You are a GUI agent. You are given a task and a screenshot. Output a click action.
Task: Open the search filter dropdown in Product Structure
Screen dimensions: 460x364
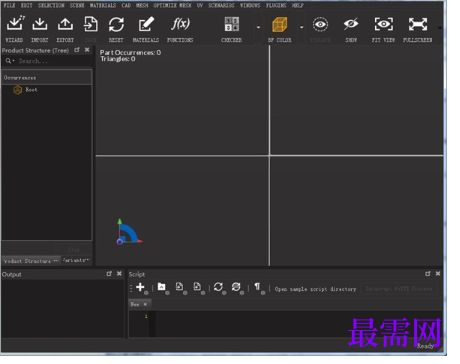point(10,61)
